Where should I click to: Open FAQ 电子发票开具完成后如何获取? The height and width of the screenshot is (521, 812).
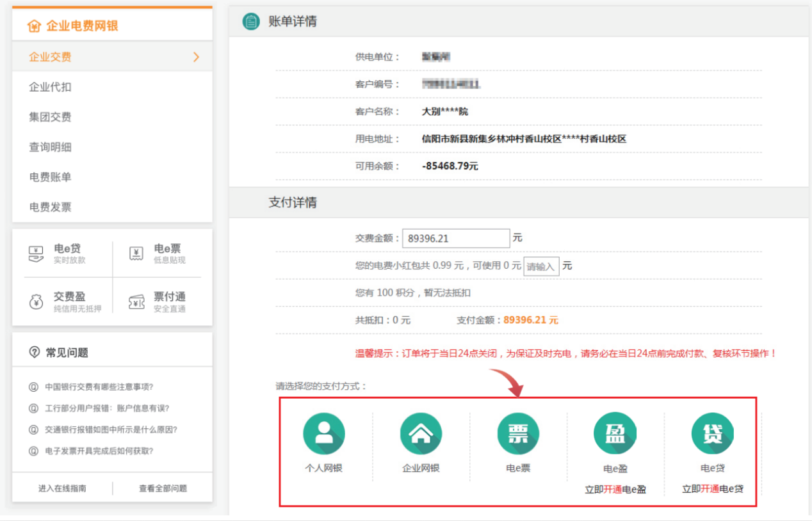[99, 451]
